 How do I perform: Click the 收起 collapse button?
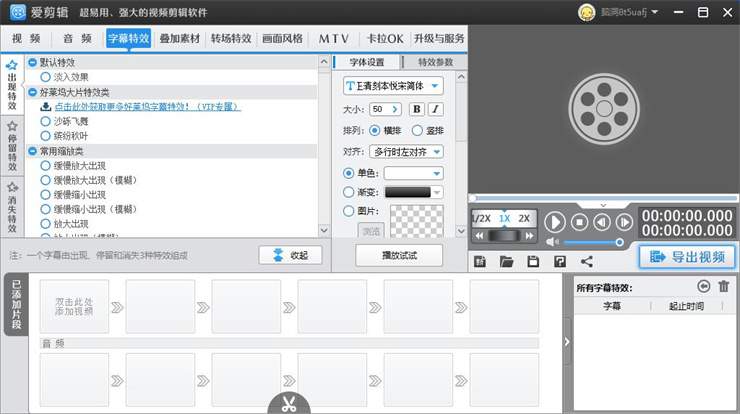click(291, 255)
